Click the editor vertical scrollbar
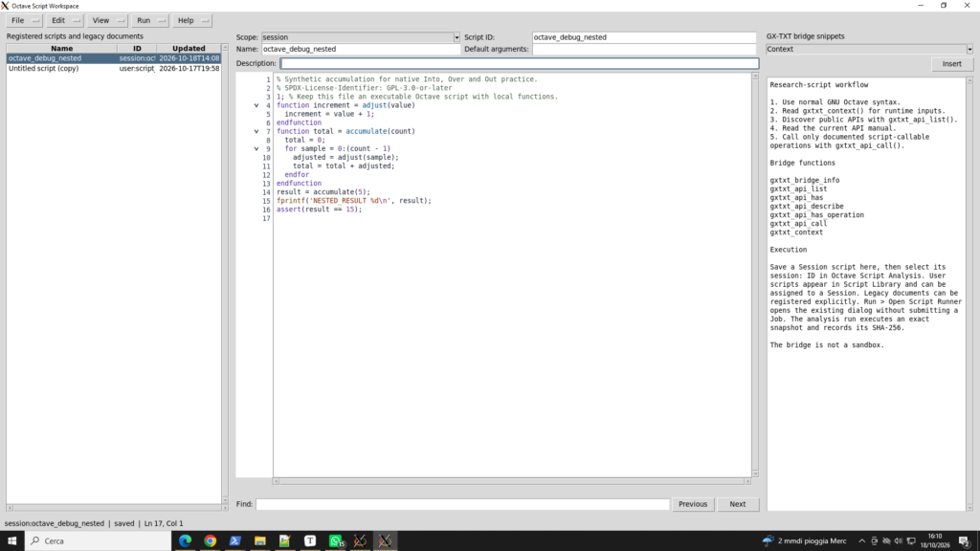Image resolution: width=980 pixels, height=551 pixels. pos(755,275)
